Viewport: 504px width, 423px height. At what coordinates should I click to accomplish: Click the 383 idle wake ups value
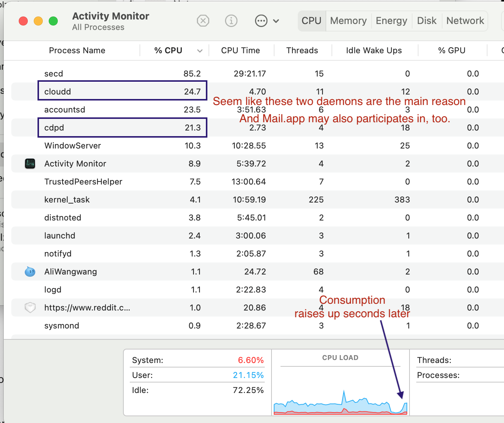[402, 199]
